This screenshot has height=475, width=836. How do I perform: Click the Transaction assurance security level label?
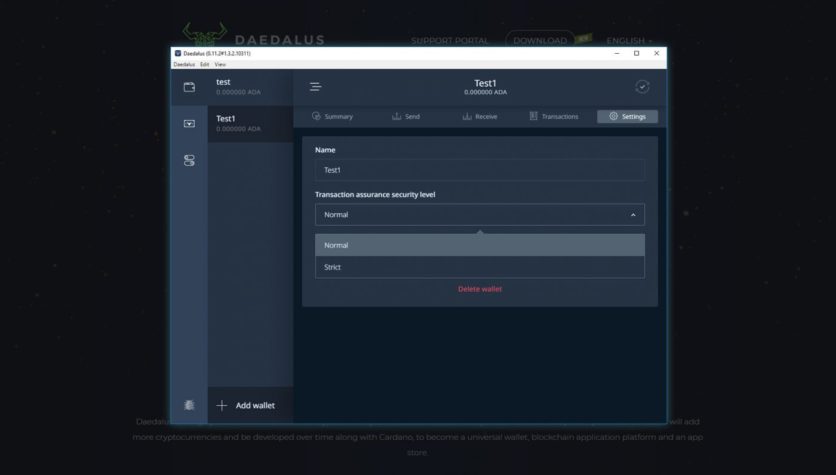pos(375,195)
